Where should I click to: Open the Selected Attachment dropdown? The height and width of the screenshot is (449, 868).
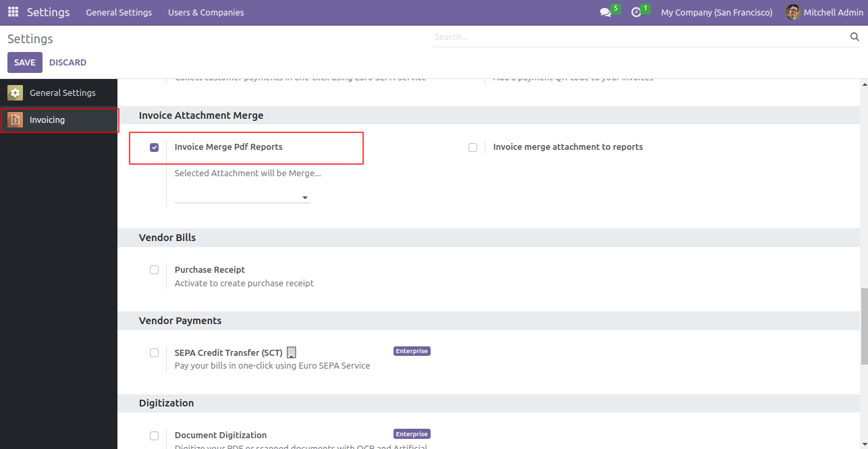(x=242, y=196)
